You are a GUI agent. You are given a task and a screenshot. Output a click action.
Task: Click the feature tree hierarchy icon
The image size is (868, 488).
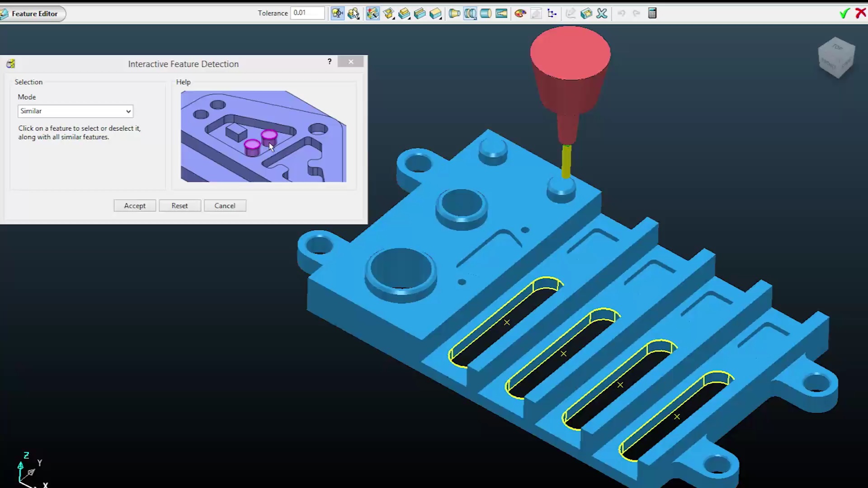[x=552, y=14]
